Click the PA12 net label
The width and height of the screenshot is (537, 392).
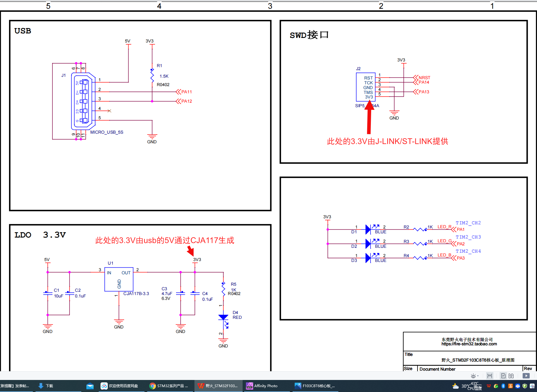(186, 101)
